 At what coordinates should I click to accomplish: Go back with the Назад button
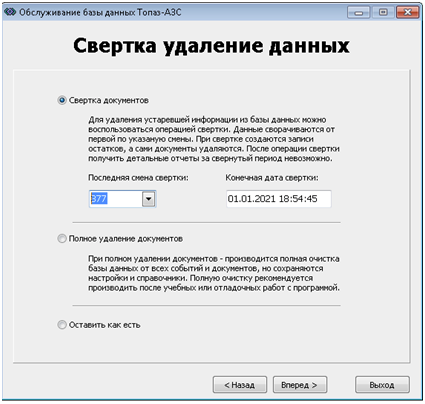click(240, 385)
